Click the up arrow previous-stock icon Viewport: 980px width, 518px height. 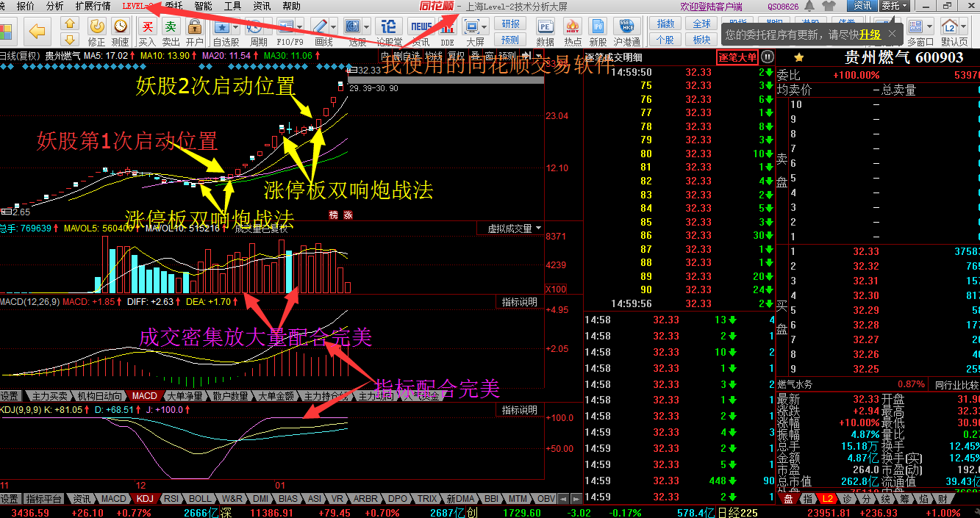coord(70,24)
